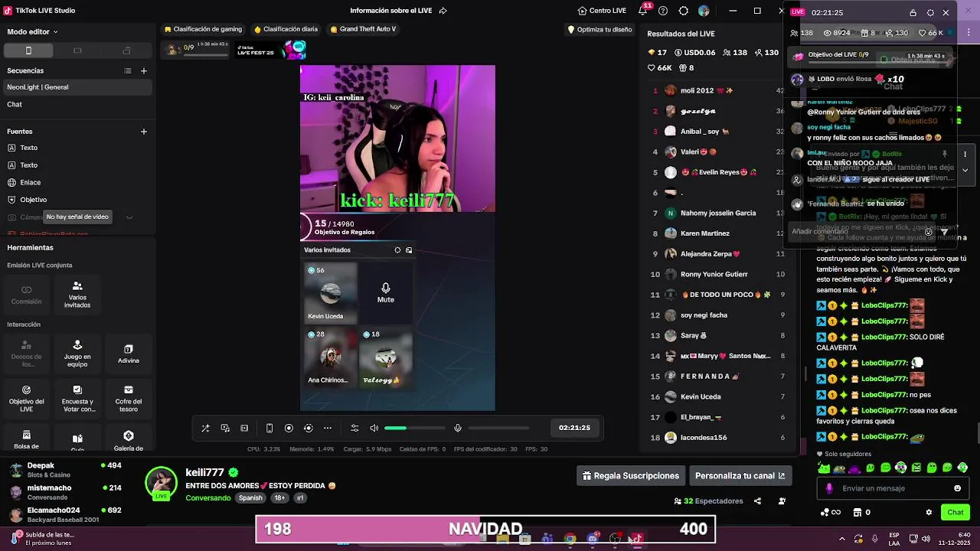Image resolution: width=980 pixels, height=551 pixels.
Task: Open the profile avatar menu
Action: pos(704,11)
